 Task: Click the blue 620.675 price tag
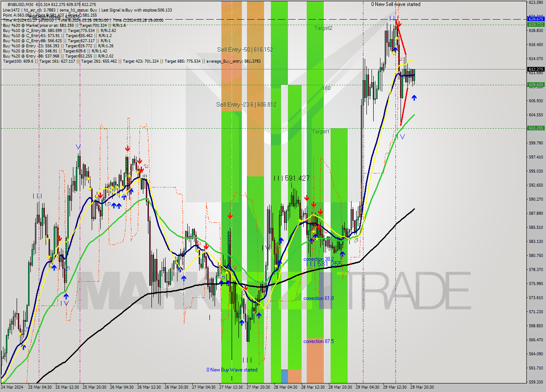pos(536,19)
